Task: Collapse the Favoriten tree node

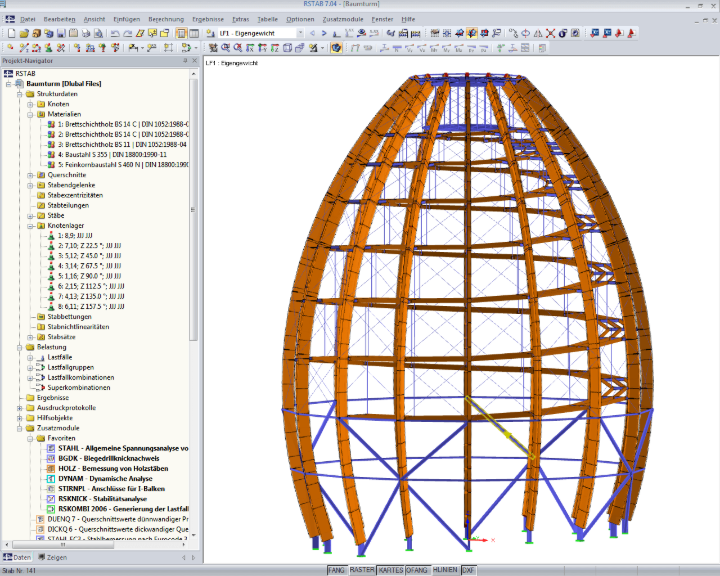Action: pyautogui.click(x=30, y=438)
